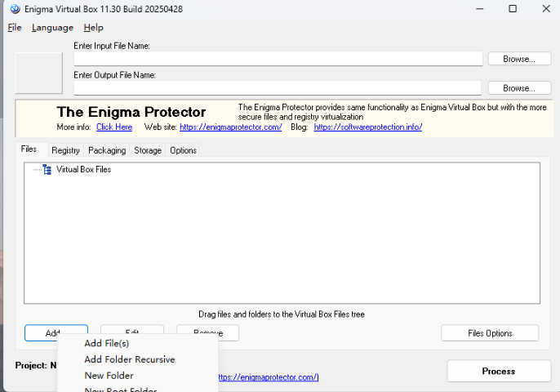Minimize the Enigma Virtual Box window
This screenshot has width=560, height=392.
point(480,9)
